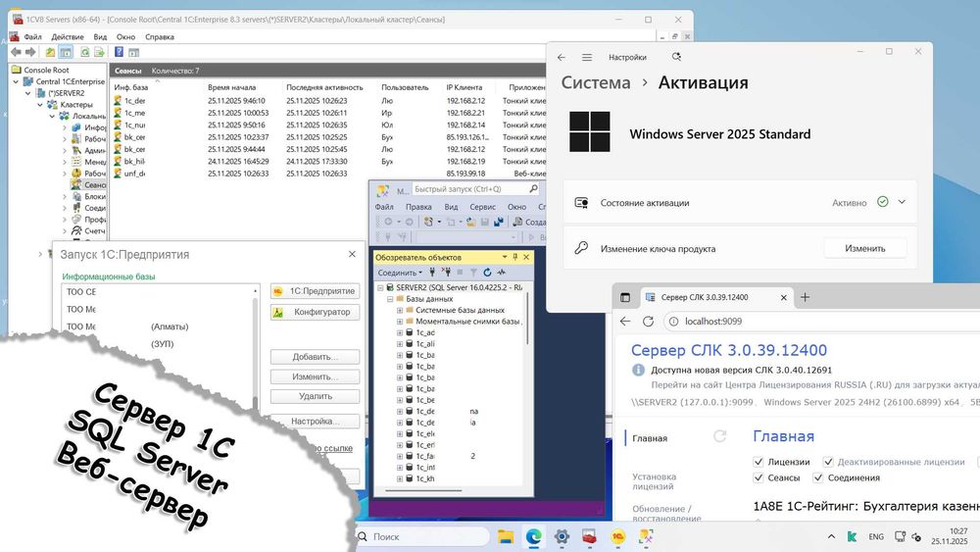
Task: Launch 1С:Предприятие button
Action: click(x=315, y=291)
